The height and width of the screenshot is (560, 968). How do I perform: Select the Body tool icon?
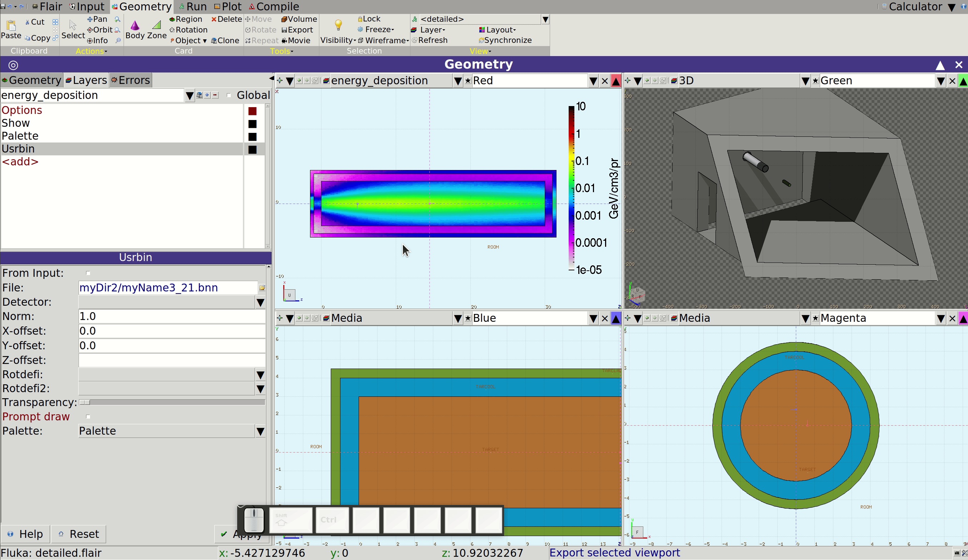[135, 26]
